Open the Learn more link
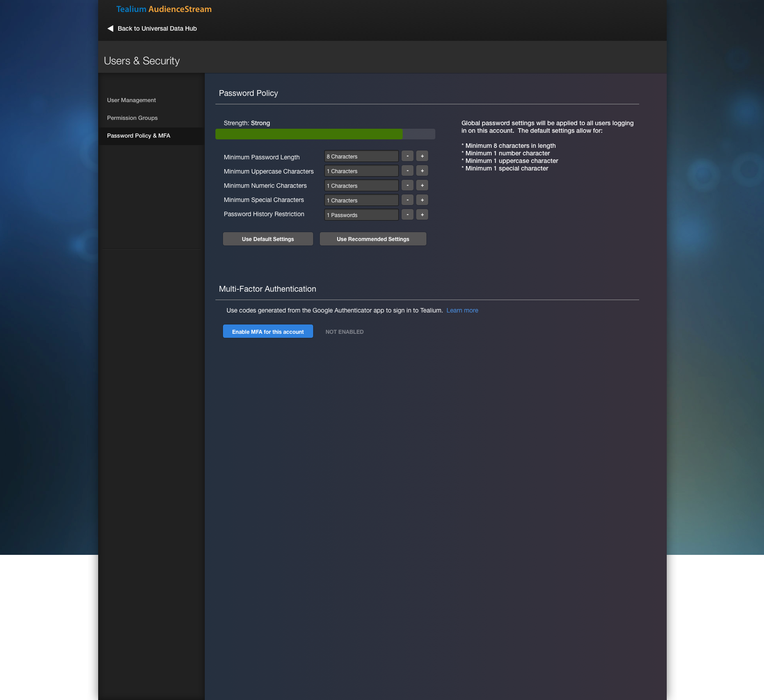 tap(462, 310)
